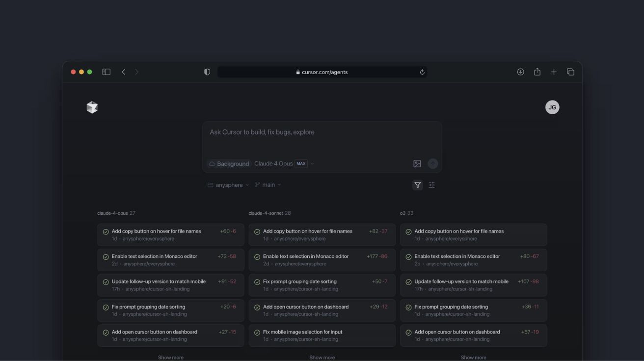Open o3 Add copy button task
Image resolution: width=644 pixels, height=361 pixels.
tap(474, 235)
